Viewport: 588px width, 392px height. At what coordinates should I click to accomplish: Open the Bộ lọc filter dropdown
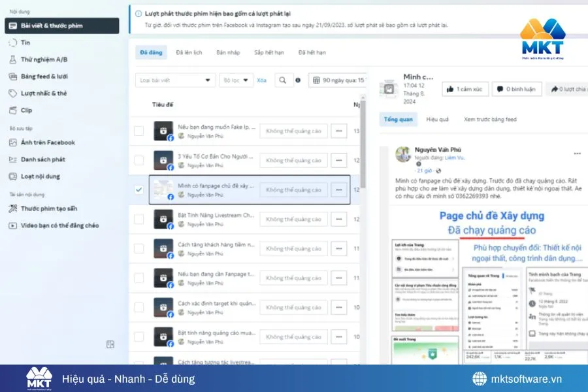235,79
